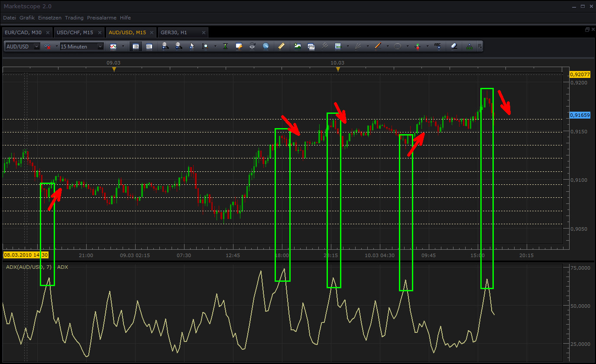Screen dimensions: 596x364
Task: Toggle the Ask price display button
Action: [x=149, y=46]
